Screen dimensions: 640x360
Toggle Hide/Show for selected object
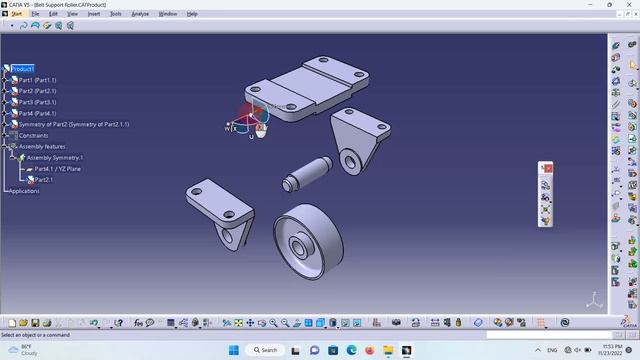[x=345, y=323]
